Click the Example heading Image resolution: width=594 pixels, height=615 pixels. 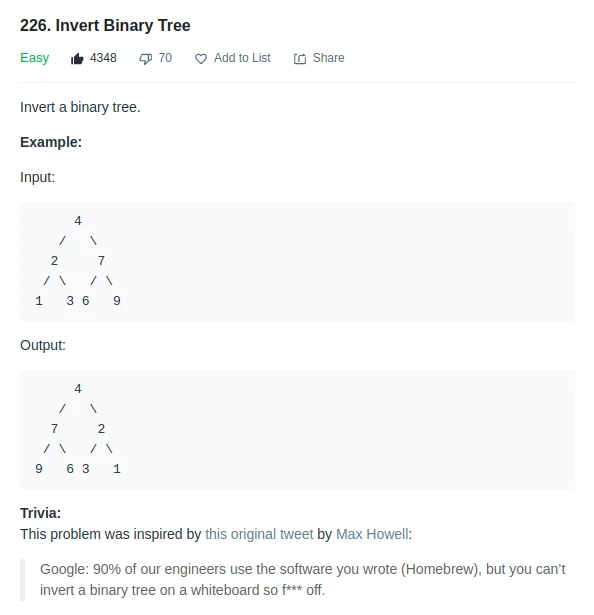51,142
